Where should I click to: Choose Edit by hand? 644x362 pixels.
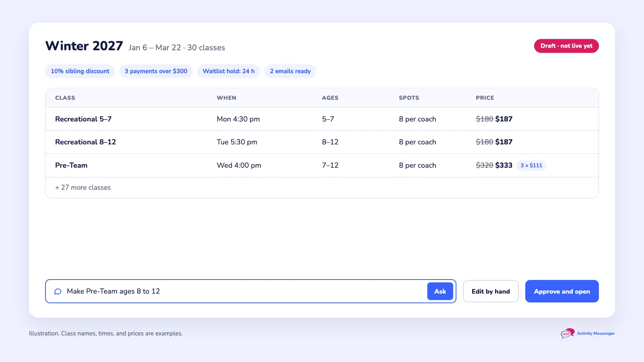tap(491, 291)
